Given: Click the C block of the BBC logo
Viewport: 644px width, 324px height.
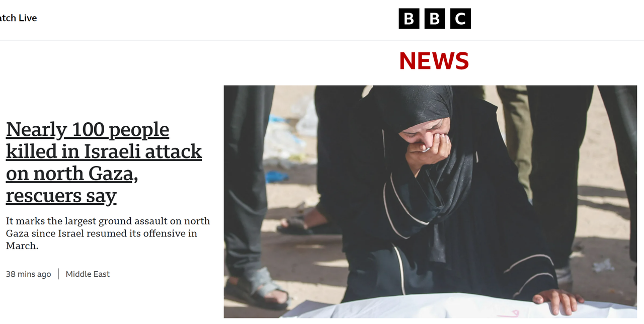Looking at the screenshot, I should [x=460, y=19].
